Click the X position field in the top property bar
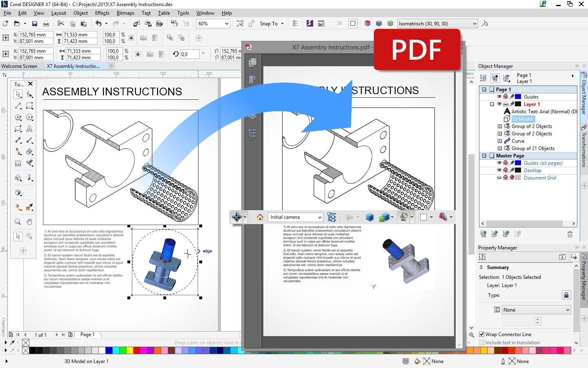 click(x=36, y=35)
